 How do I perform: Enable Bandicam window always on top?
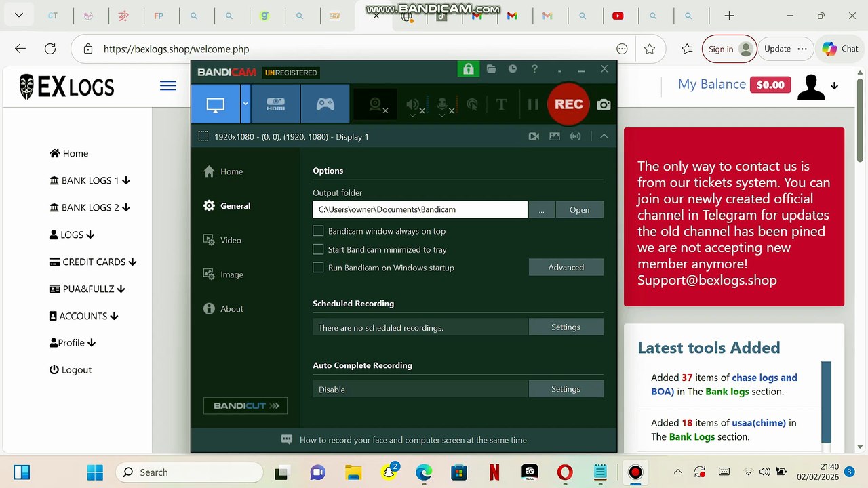pos(318,231)
